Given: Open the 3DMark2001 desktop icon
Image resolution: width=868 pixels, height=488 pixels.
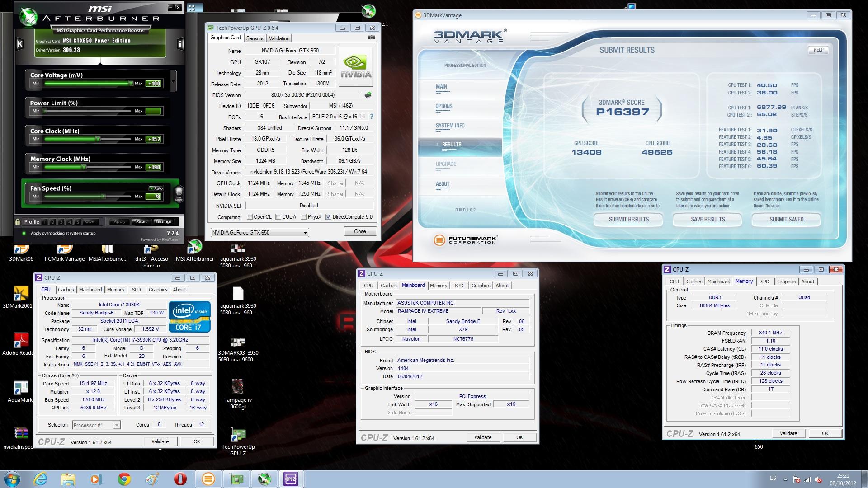Looking at the screenshot, I should (x=18, y=297).
